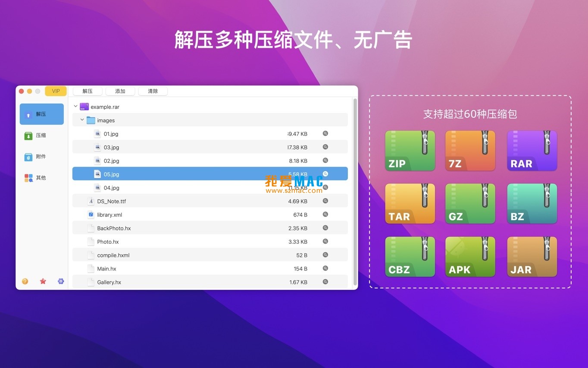Select the 解压 (Extract) sidebar icon
588x368 pixels.
point(41,113)
